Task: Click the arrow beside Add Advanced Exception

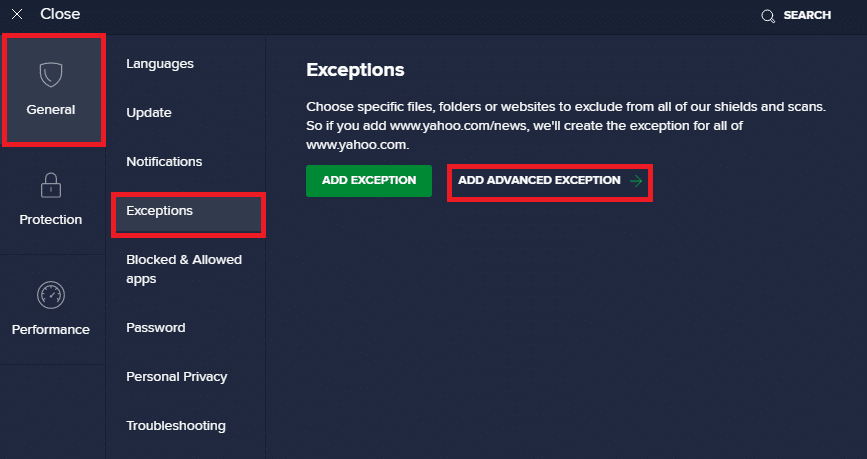Action: coord(636,181)
